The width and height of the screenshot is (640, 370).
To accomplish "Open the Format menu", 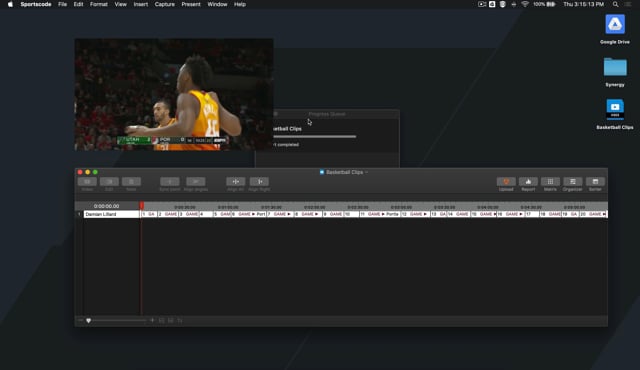I will tap(99, 4).
